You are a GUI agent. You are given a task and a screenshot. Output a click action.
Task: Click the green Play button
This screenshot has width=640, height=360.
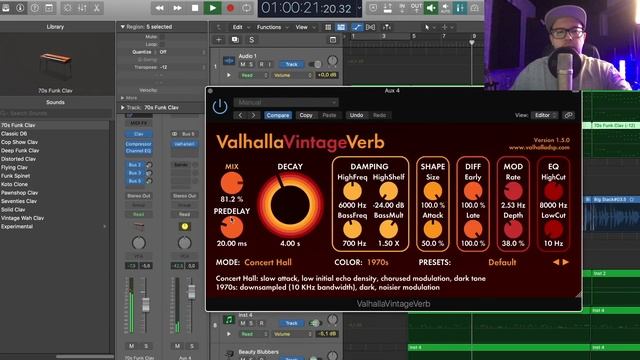tap(212, 8)
